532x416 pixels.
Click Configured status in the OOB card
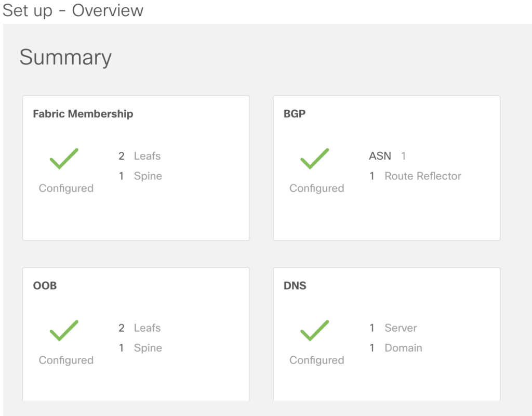[66, 360]
